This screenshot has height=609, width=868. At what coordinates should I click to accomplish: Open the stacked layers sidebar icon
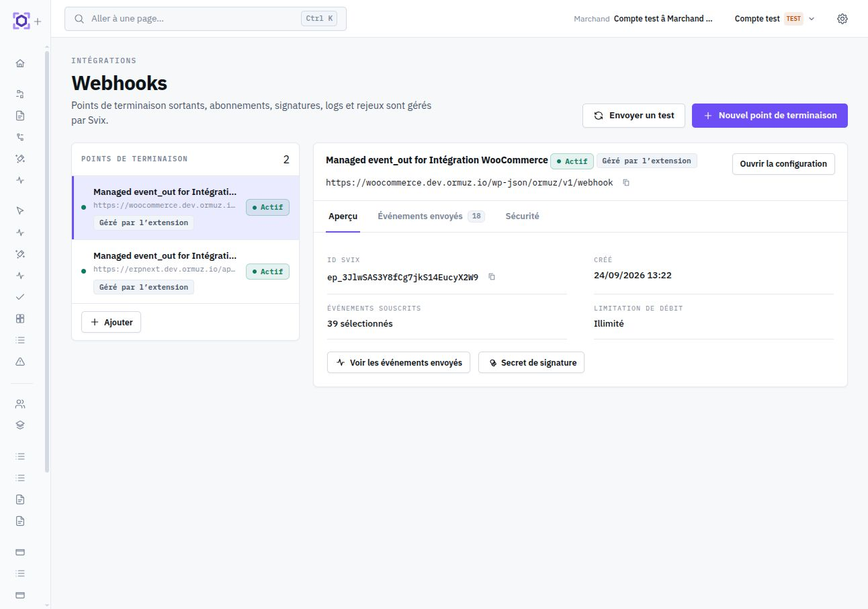20,425
